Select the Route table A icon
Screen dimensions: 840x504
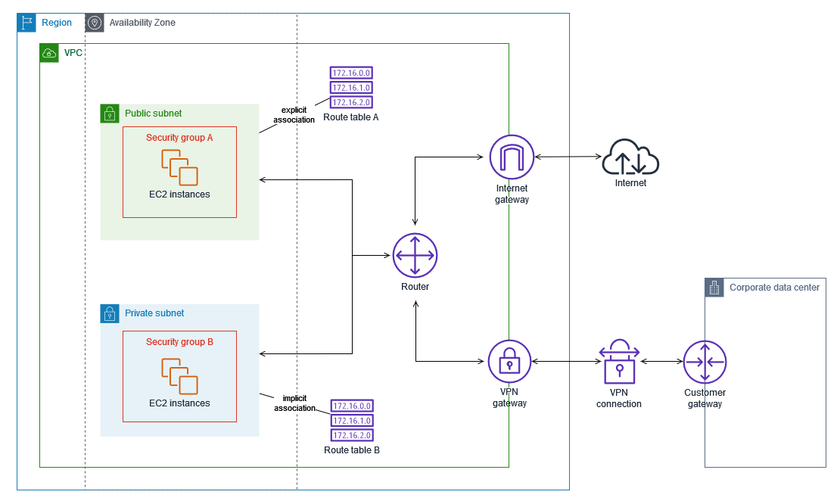[351, 87]
